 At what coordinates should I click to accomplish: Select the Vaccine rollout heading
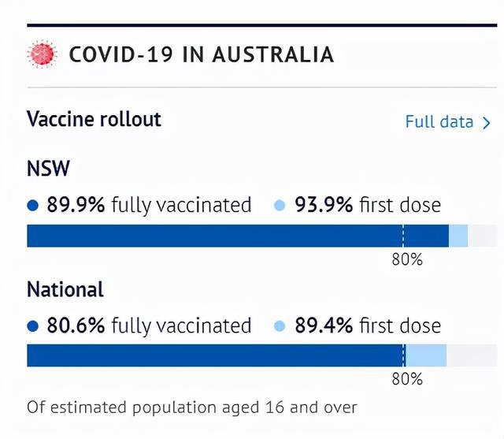[x=94, y=119]
